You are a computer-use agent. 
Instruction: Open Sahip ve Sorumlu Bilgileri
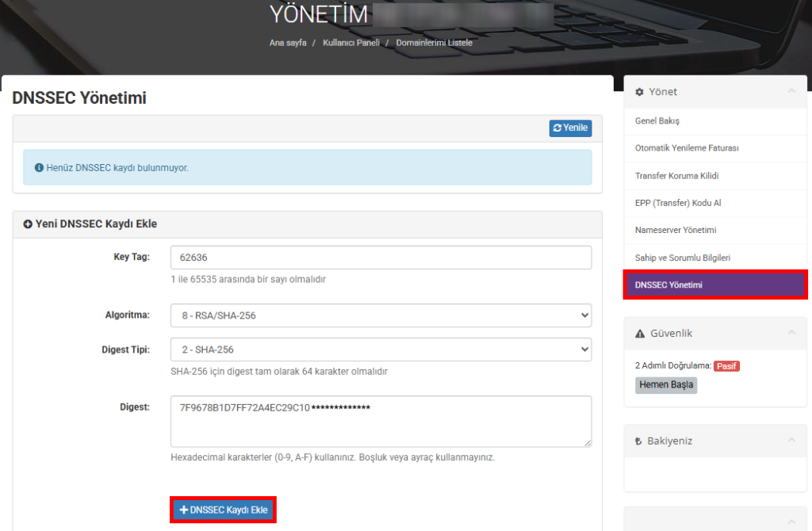click(682, 258)
